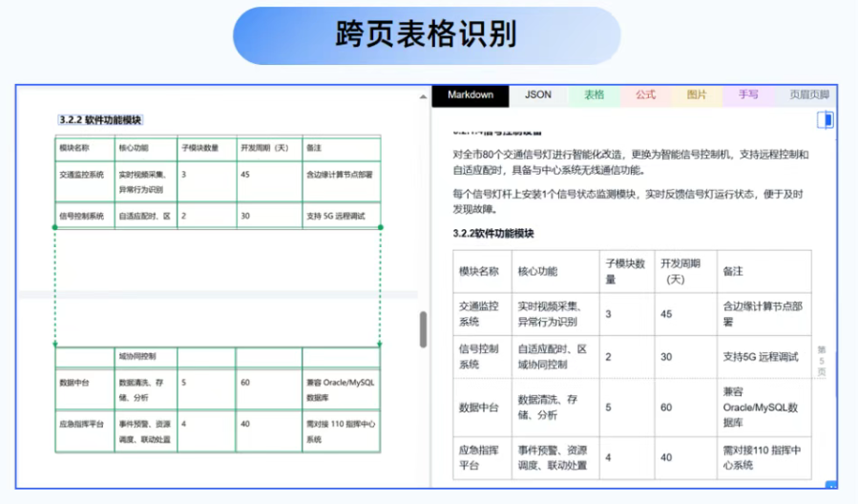
Task: Click 开发周期(天) header in Markdown result table
Action: click(685, 271)
